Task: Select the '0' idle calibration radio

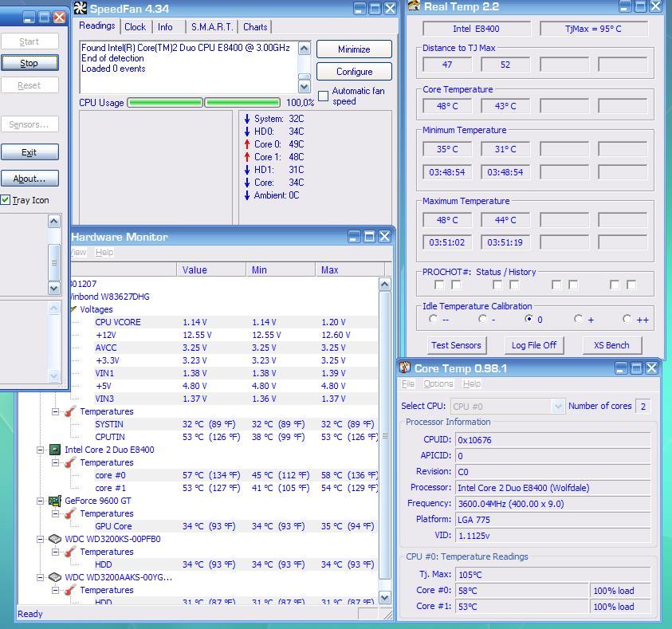Action: 529,319
